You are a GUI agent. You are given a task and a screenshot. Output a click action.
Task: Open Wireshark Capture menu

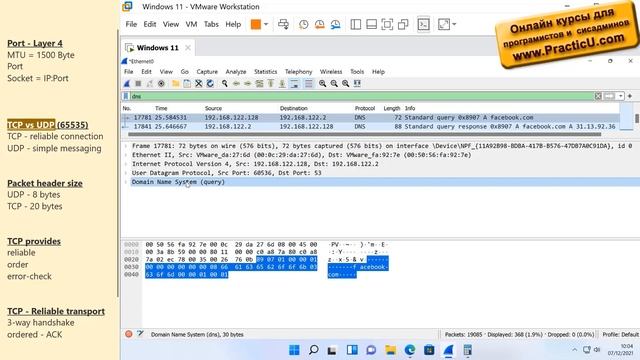pyautogui.click(x=207, y=71)
